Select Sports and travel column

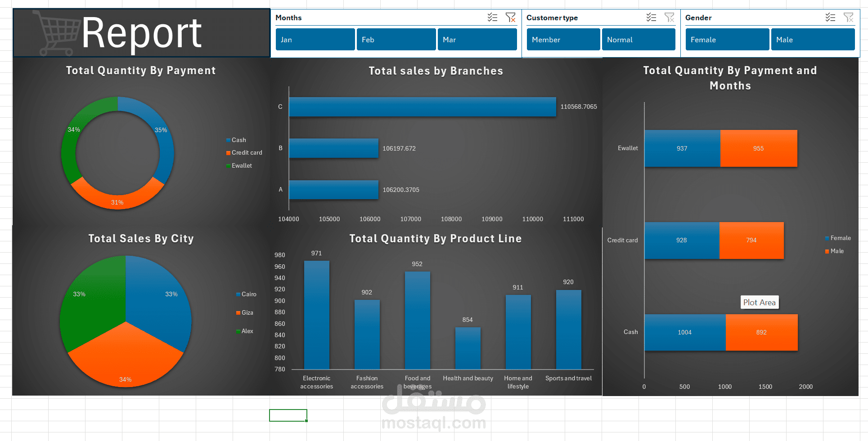tap(569, 330)
